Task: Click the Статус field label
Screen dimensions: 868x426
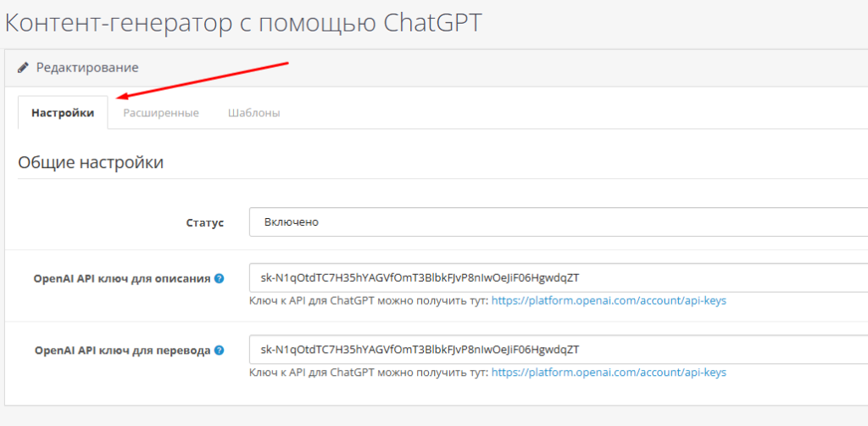Action: pos(204,223)
